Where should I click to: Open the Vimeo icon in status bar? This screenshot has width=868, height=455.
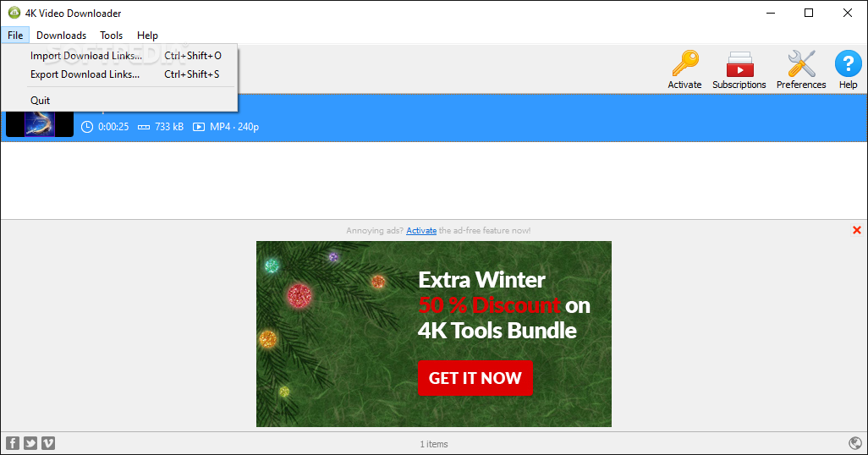click(x=48, y=443)
